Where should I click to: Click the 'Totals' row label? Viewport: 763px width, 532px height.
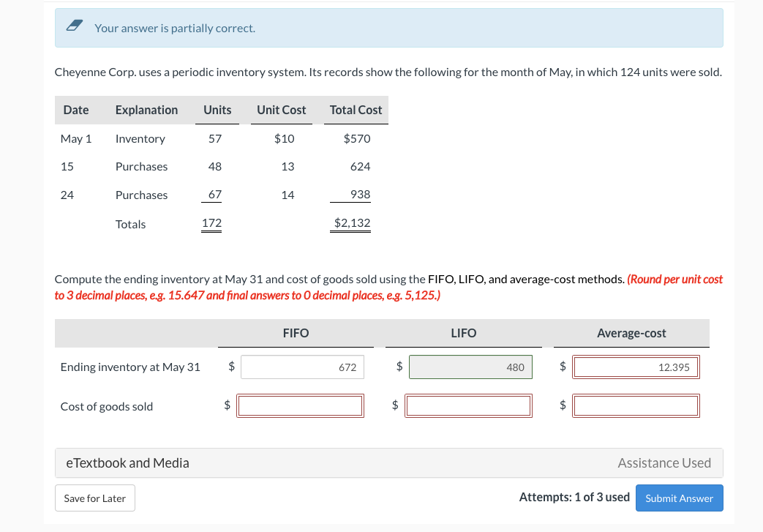pos(130,225)
